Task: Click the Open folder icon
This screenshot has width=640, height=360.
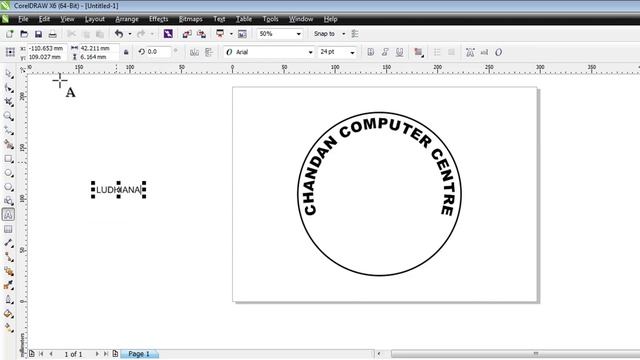Action: coord(24,34)
